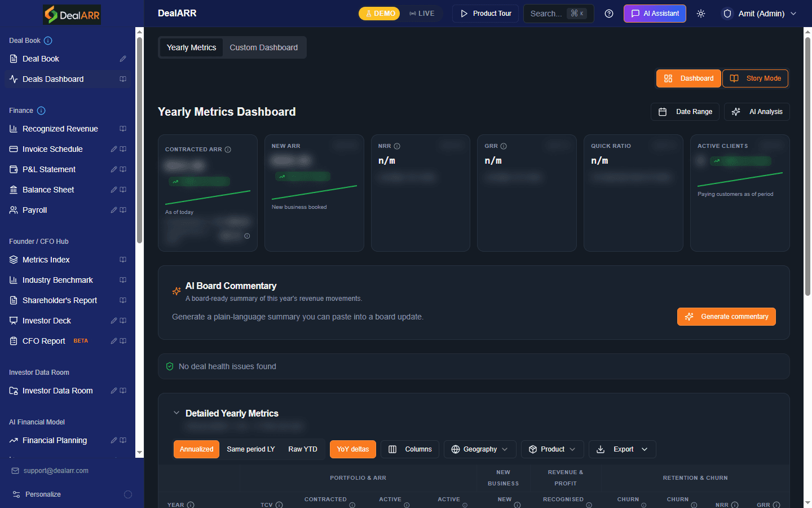Screen dimensions: 812x508
Task: Click the main page vertical scrollbar
Action: [x=807, y=167]
